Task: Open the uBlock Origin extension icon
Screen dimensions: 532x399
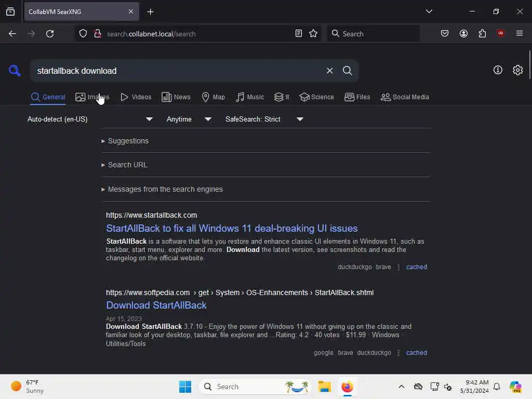Action: [500, 33]
